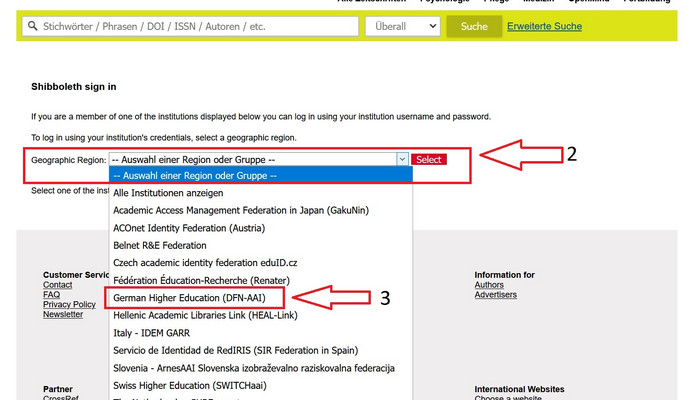The image size is (700, 400).
Task: Focus the Stichwörter search input field
Action: tap(190, 26)
